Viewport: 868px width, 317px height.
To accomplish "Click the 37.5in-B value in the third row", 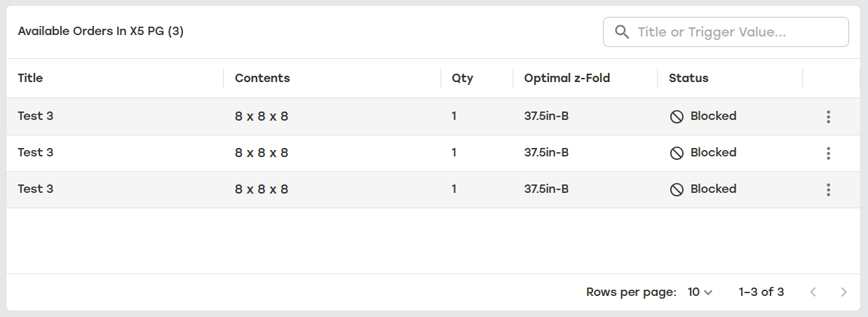I will (x=546, y=189).
